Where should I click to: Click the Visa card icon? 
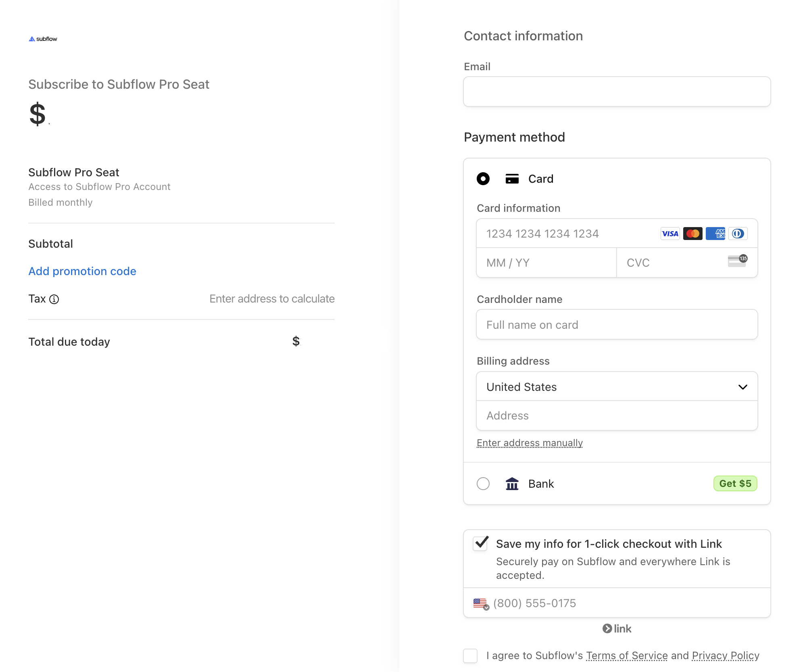click(670, 234)
